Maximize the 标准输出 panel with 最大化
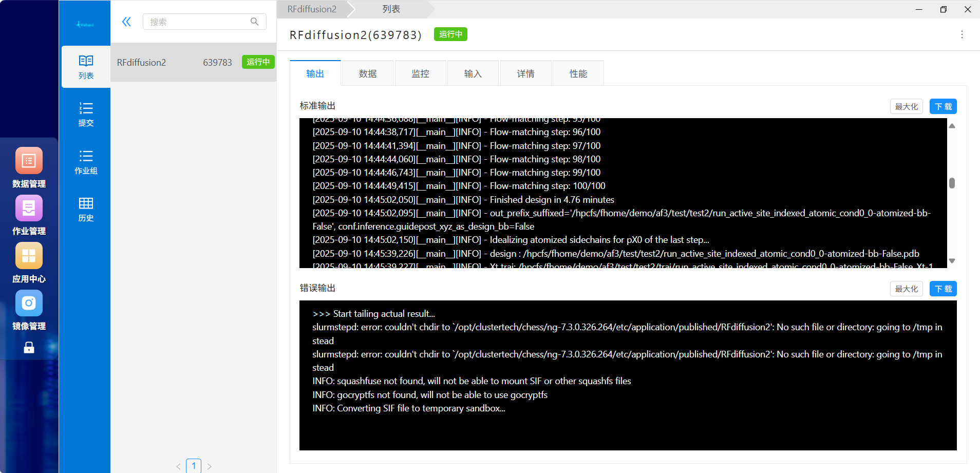980x473 pixels. click(907, 106)
